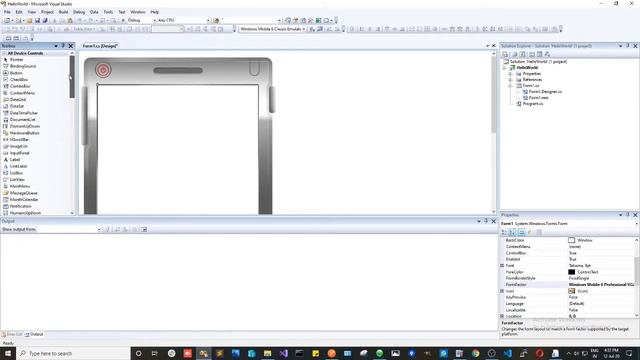This screenshot has width=640, height=360.
Task: Click the Show All Files icon in Solution Explorer
Action: point(514,54)
